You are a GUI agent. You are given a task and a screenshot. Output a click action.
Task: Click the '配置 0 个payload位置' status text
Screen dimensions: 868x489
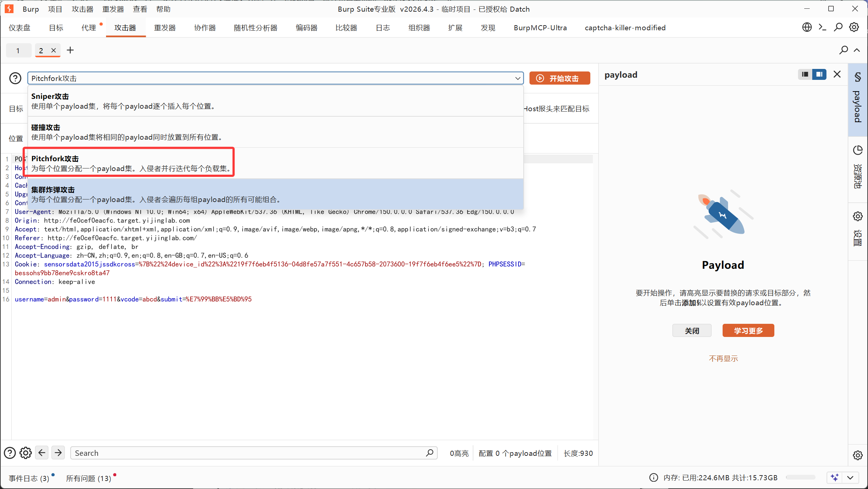[515, 453]
